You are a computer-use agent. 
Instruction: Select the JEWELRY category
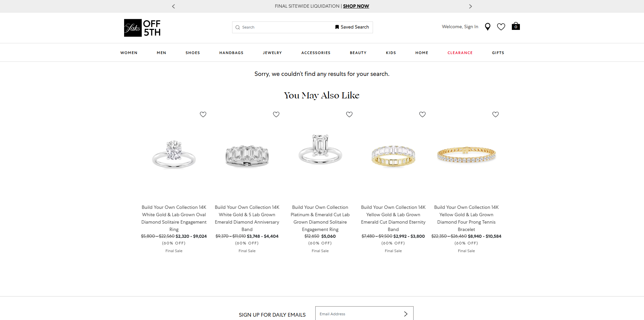tap(272, 53)
